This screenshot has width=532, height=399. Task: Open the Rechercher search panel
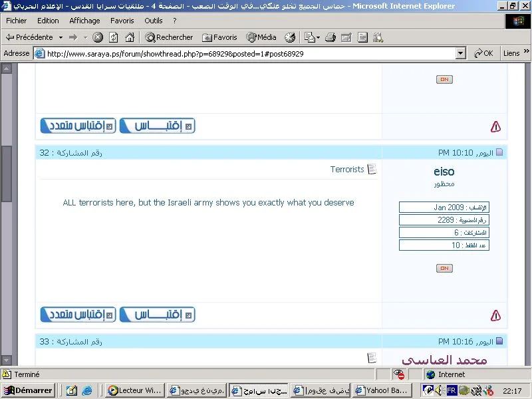tap(170, 37)
